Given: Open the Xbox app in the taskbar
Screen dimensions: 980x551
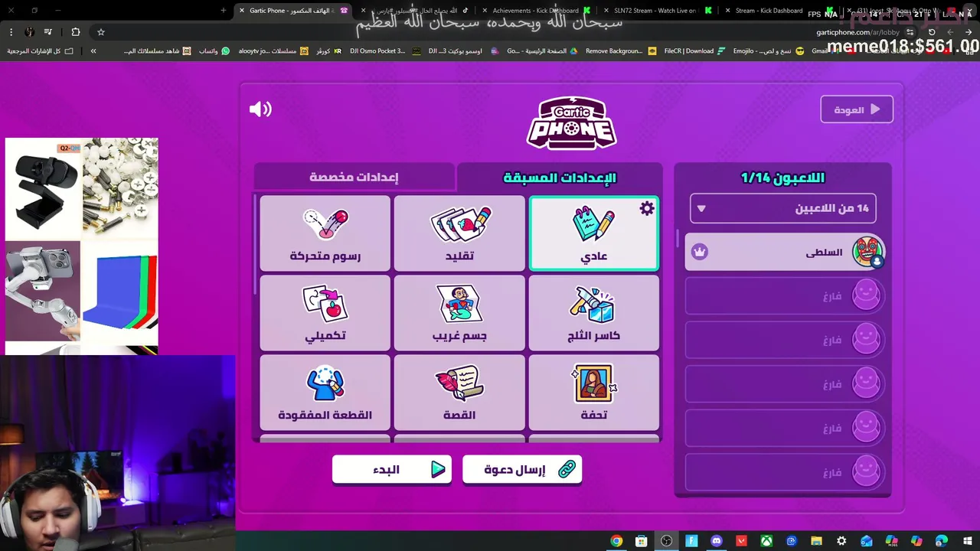Looking at the screenshot, I should click(x=766, y=541).
